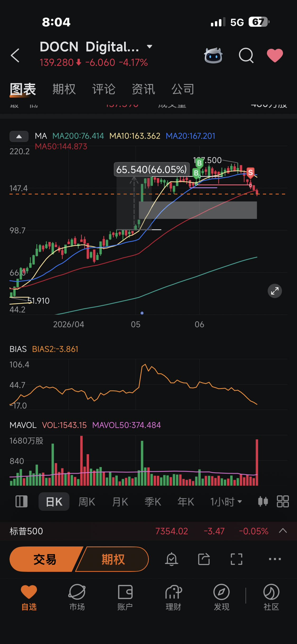This screenshot has width=297, height=644.
Task: Expand DOCN stock name dropdown
Action: click(x=149, y=47)
